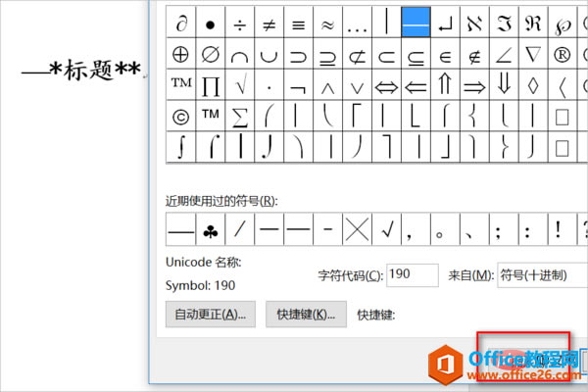Select the left-right double arrow ⇔
Screen dimensions: 588x392
tap(386, 84)
